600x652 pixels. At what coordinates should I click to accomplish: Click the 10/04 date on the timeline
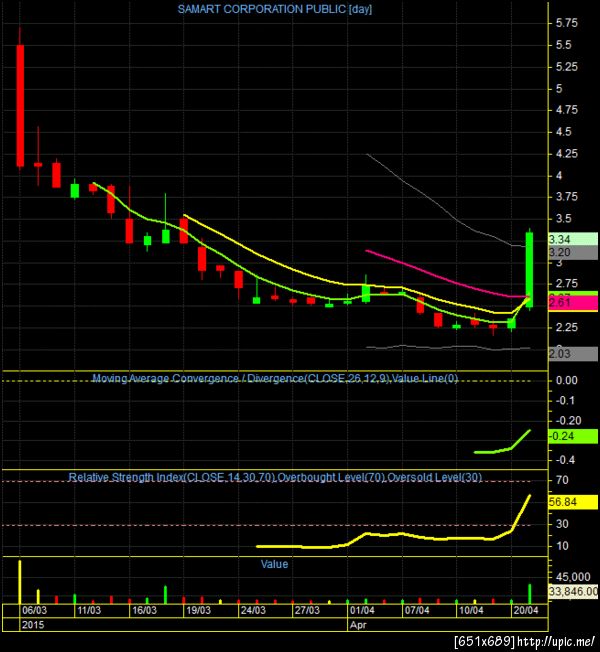(471, 610)
